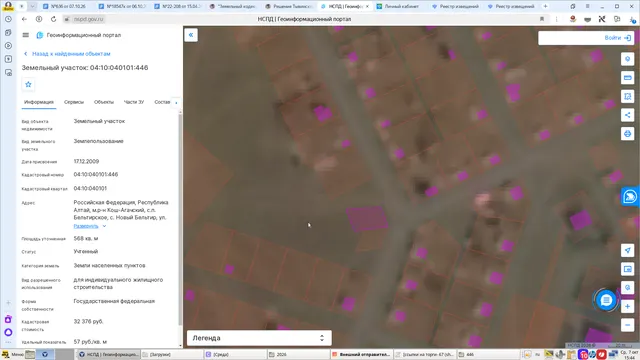The width and height of the screenshot is (640, 360).
Task: Click the date value 17.12.2009
Action: (x=86, y=162)
